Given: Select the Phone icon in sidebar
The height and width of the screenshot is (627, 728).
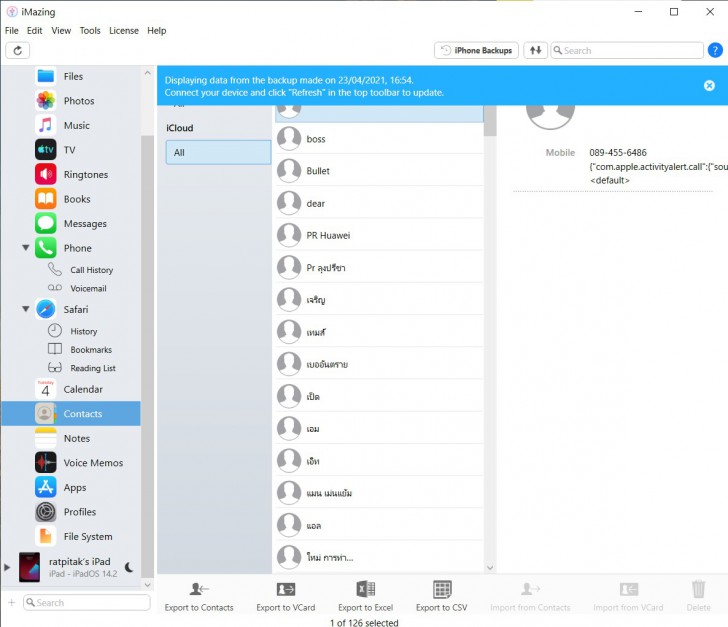Looking at the screenshot, I should point(46,248).
